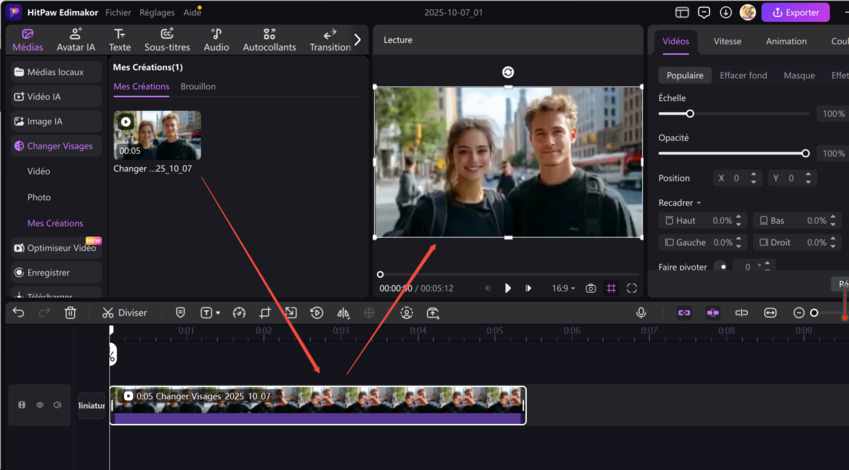Click the Opacité slider handle
849x470 pixels.
(805, 153)
